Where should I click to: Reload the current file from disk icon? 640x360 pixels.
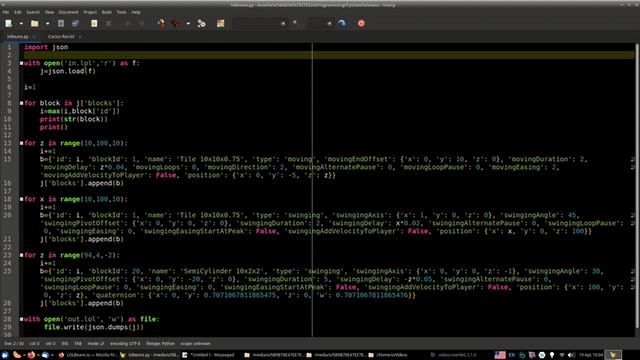[x=94, y=24]
